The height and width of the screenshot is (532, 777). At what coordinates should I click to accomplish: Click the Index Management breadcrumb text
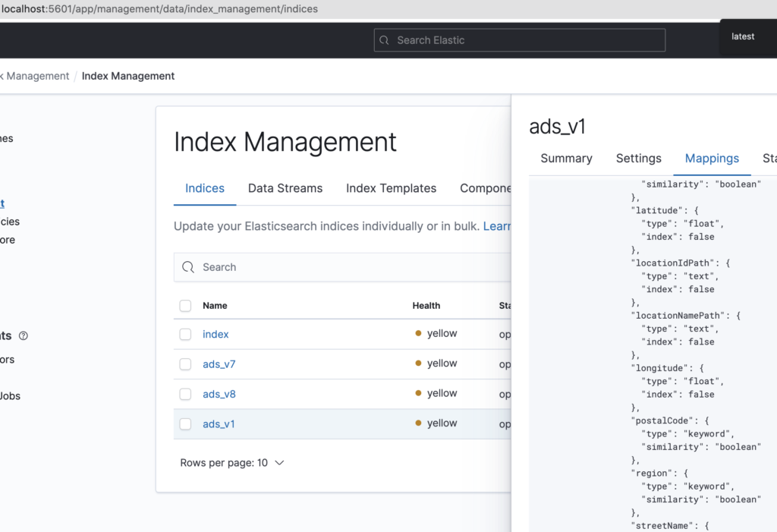click(127, 76)
